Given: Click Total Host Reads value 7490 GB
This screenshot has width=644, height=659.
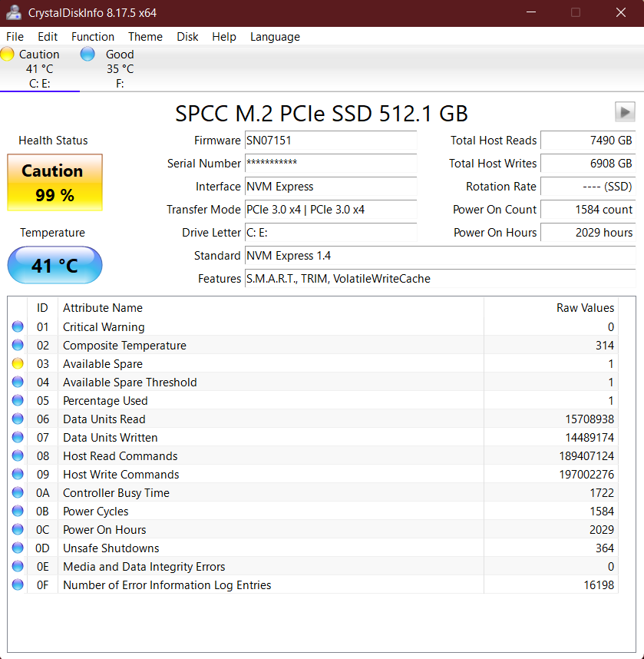Looking at the screenshot, I should [588, 141].
